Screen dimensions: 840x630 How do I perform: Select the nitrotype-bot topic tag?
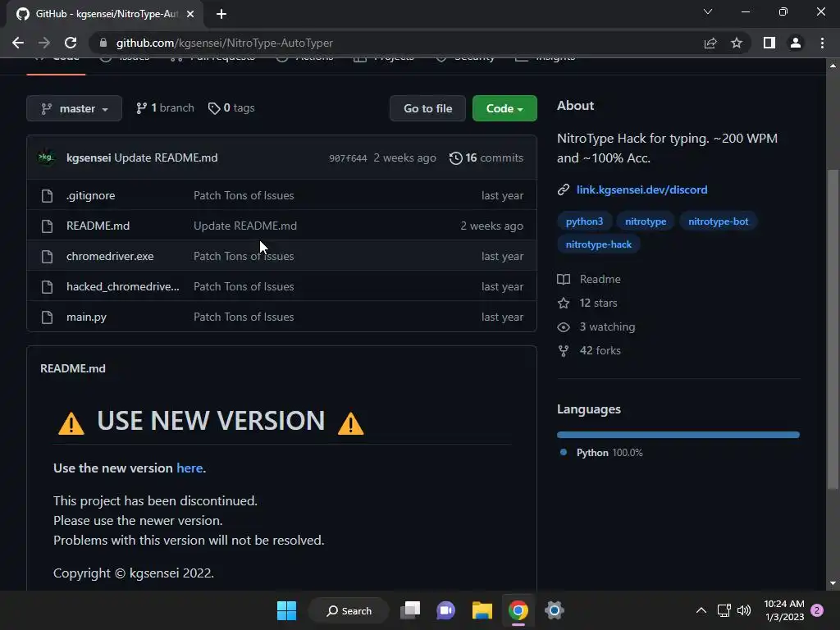719,221
